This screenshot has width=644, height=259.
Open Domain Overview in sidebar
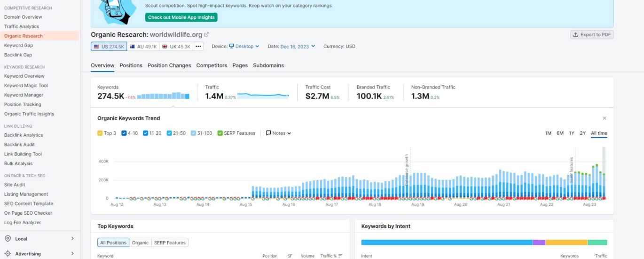click(23, 17)
